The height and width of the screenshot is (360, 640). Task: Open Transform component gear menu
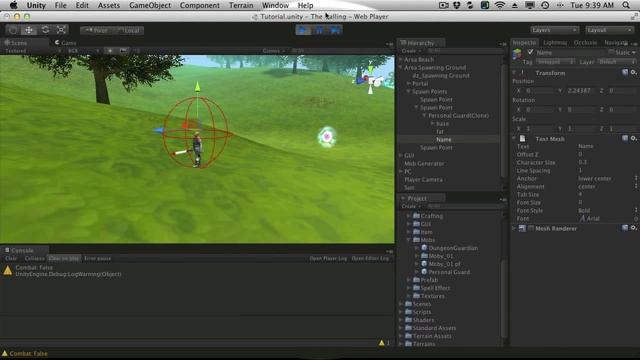click(633, 73)
